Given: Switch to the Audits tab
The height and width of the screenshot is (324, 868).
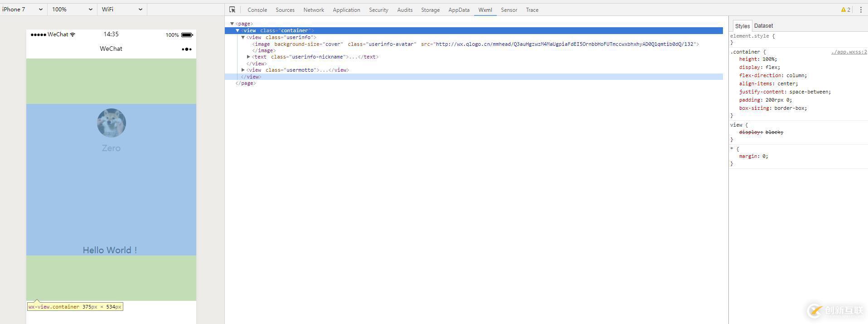Looking at the screenshot, I should pyautogui.click(x=405, y=10).
